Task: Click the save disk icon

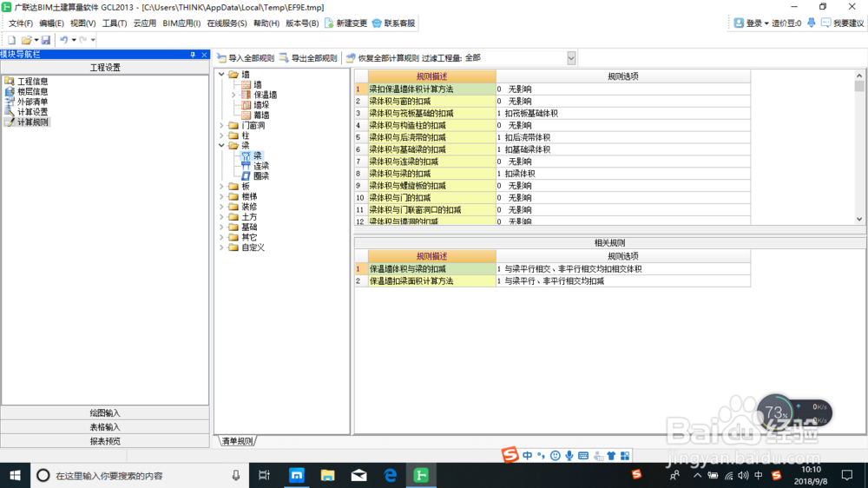Action: [x=46, y=40]
